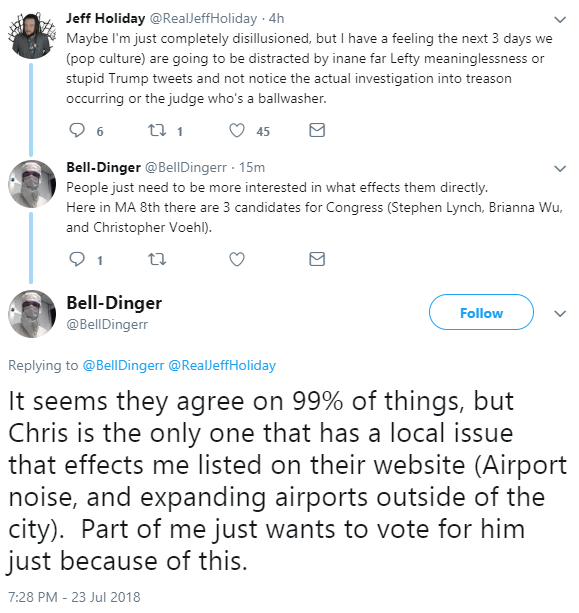This screenshot has width=579, height=613.
Task: Open the @BellDingerr mention in Replying to
Action: (x=123, y=366)
